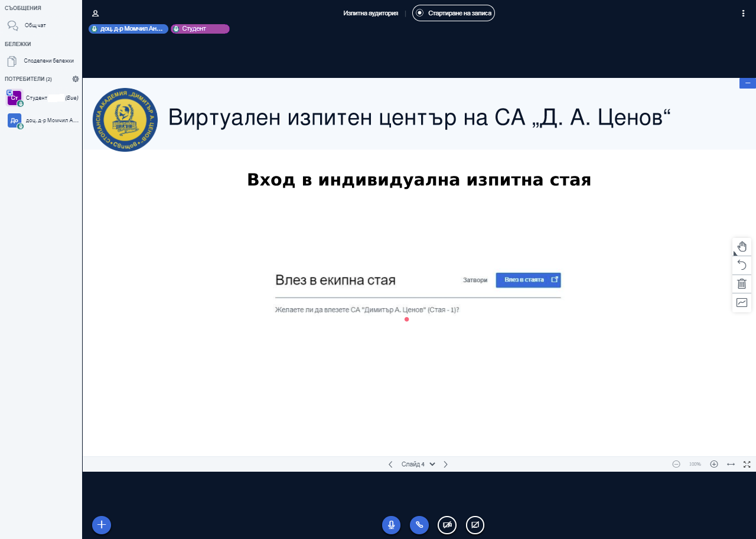The image size is (756, 539).
Task: Toggle multi-user whiteboard mode
Action: pos(742,303)
